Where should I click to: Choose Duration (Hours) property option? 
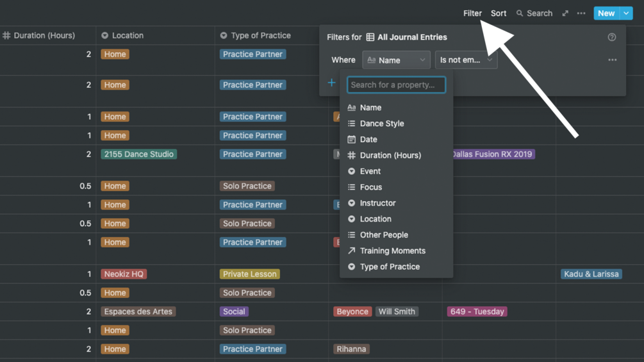click(x=390, y=155)
